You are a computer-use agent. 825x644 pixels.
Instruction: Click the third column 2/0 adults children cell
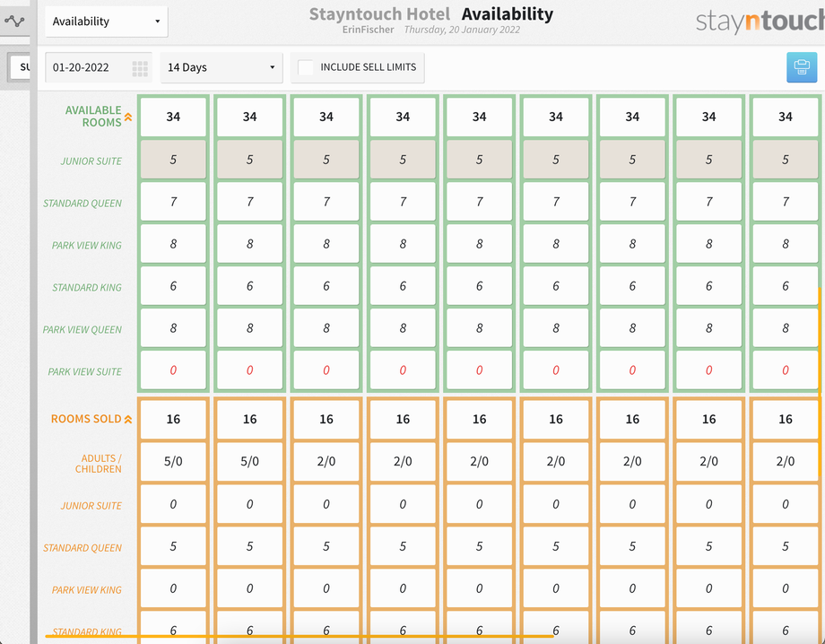click(x=326, y=461)
